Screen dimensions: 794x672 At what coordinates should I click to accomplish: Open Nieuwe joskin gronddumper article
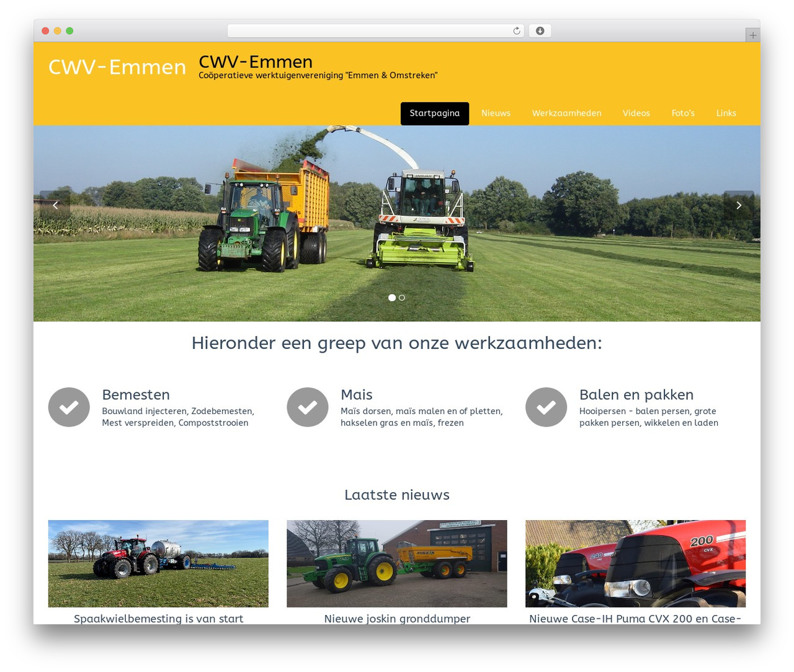click(x=397, y=618)
